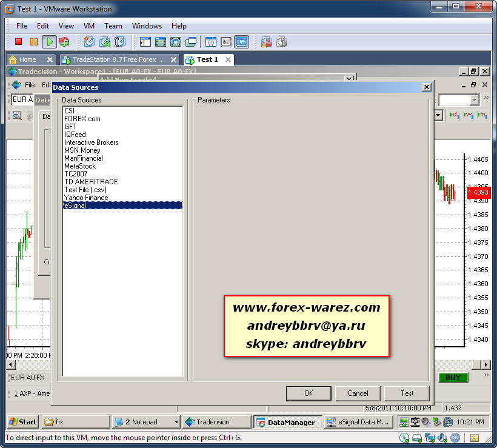Switch to the weekly chart interval icon
This screenshot has height=448, width=497.
(x=468, y=115)
